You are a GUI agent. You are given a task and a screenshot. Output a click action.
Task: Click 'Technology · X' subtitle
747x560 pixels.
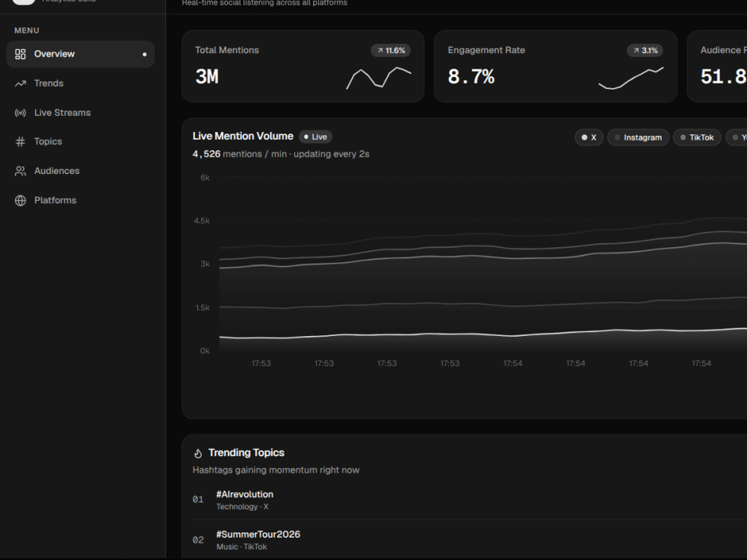(243, 507)
